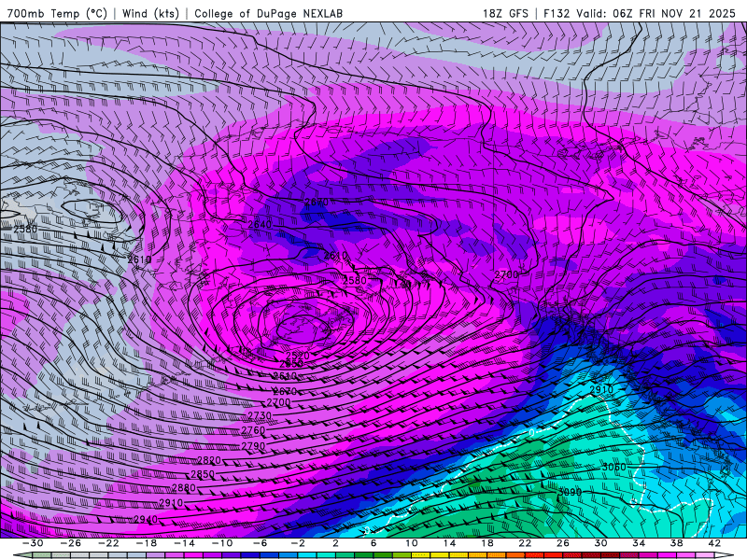Screen dimensions: 747x560
Task: Click the 2790 height contour label
Action: pos(253,446)
